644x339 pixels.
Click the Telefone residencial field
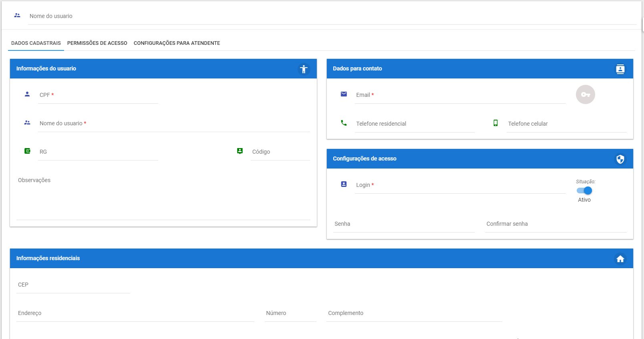pos(415,124)
